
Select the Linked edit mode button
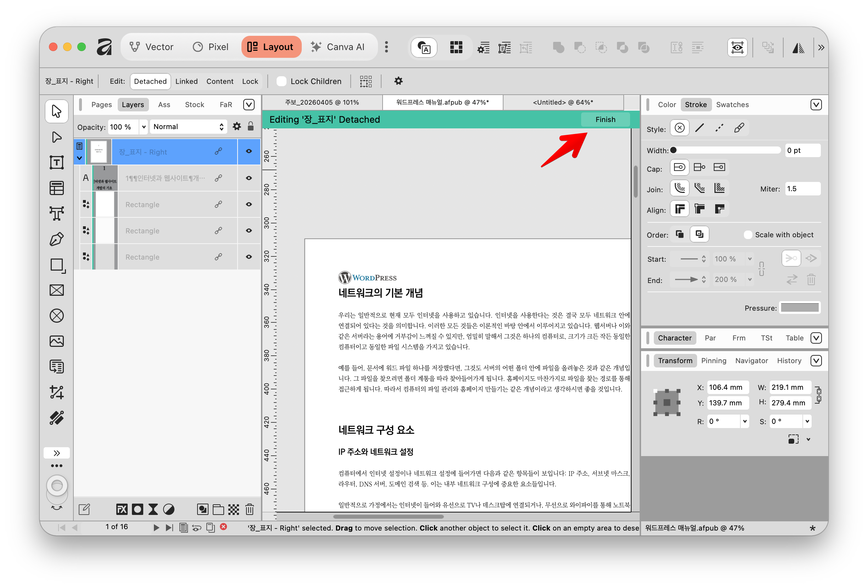tap(187, 81)
